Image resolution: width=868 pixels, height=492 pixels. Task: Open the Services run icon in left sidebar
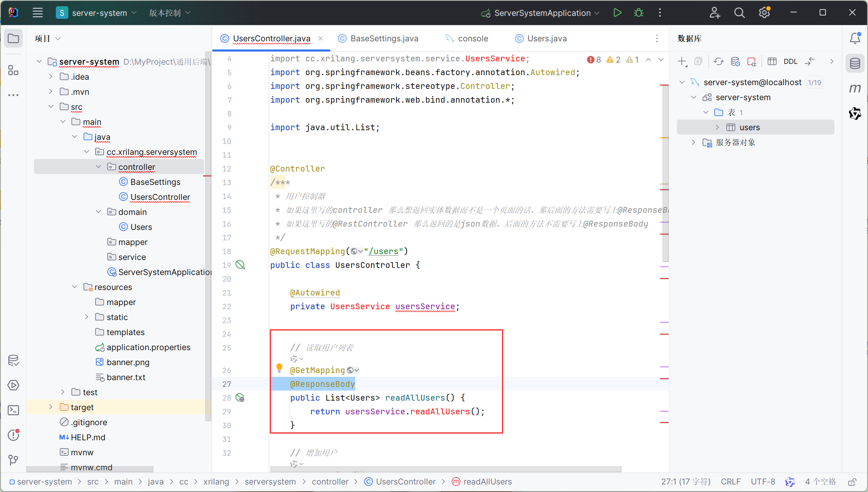[x=13, y=385]
